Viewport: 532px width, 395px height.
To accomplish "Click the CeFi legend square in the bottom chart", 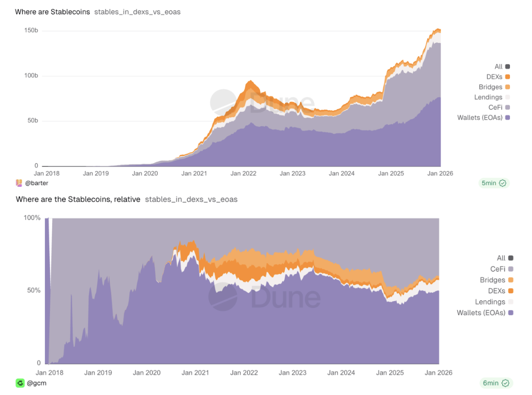I will [511, 269].
